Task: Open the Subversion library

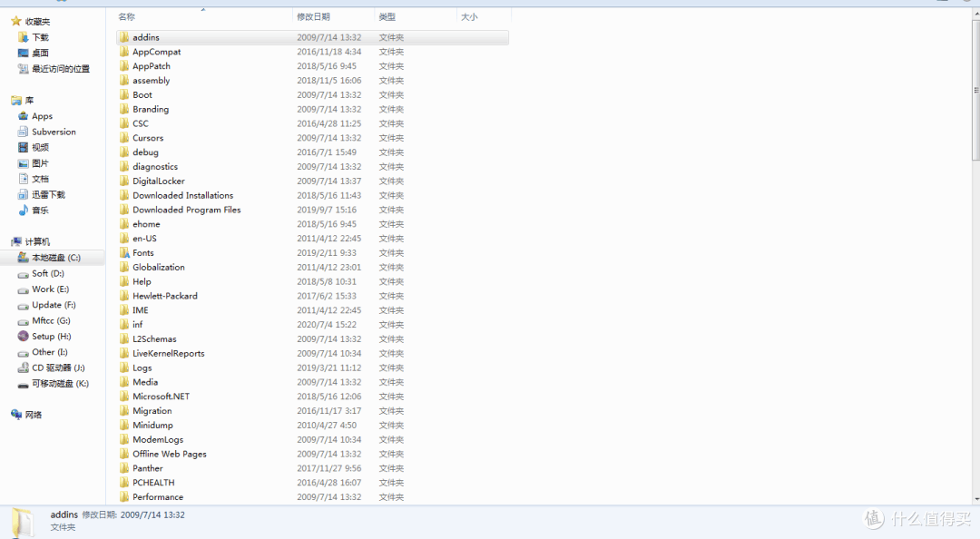Action: pos(54,132)
